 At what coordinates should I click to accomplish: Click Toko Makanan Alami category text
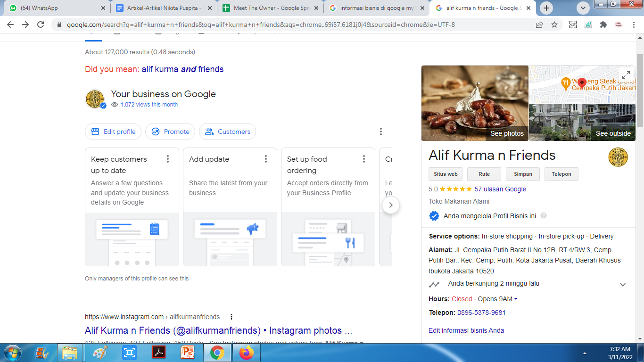pyautogui.click(x=459, y=201)
